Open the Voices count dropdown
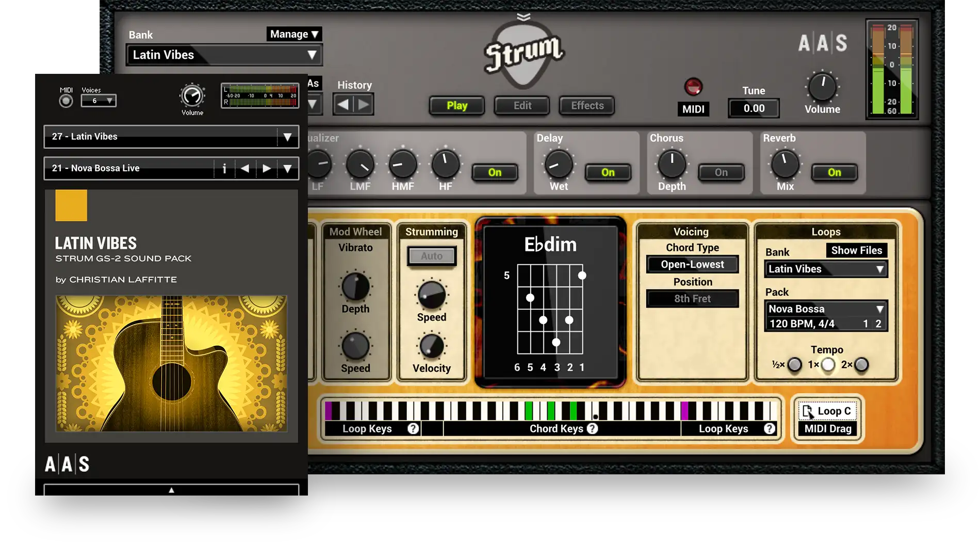This screenshot has width=980, height=542. 99,101
